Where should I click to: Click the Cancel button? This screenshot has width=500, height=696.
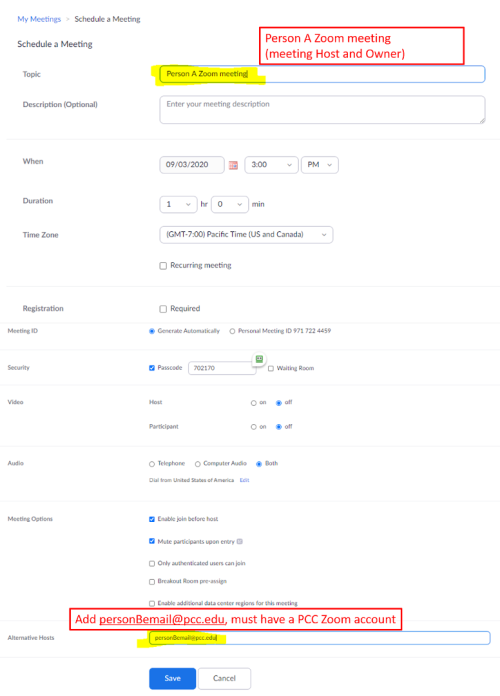224,678
